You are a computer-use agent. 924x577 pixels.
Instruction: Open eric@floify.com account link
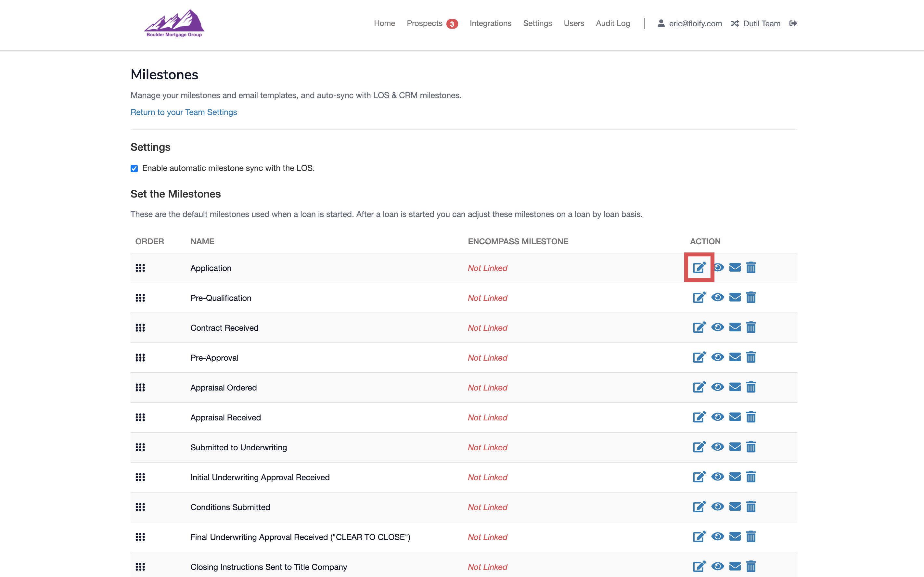(x=695, y=24)
